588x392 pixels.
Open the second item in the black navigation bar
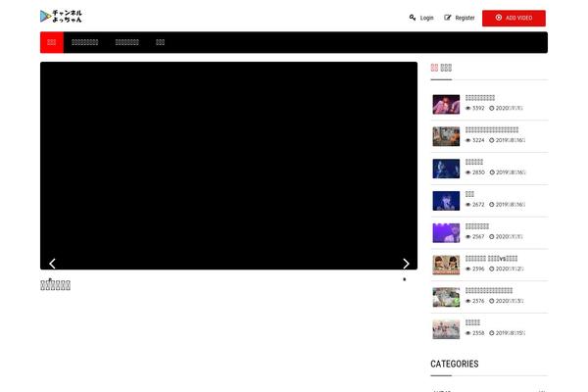tap(84, 42)
